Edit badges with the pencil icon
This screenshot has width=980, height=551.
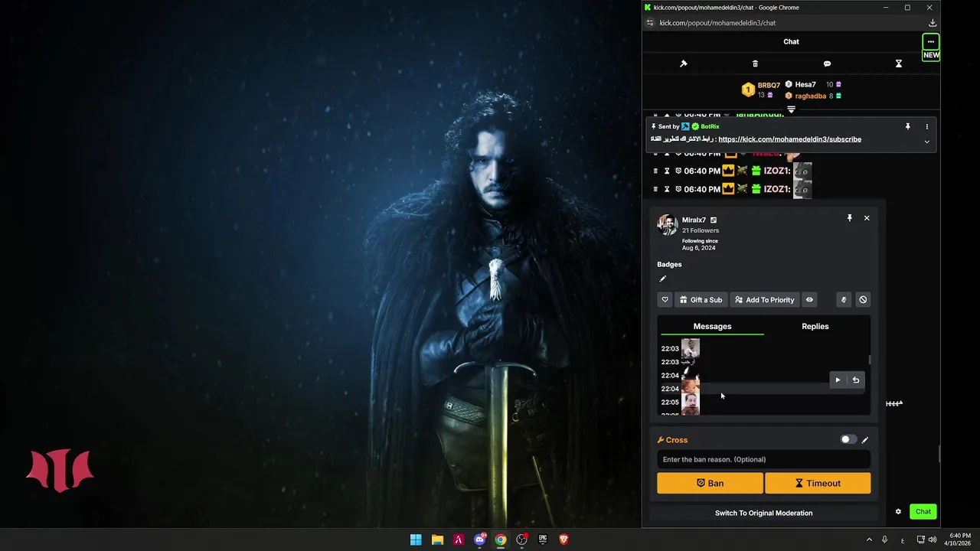[x=663, y=279]
